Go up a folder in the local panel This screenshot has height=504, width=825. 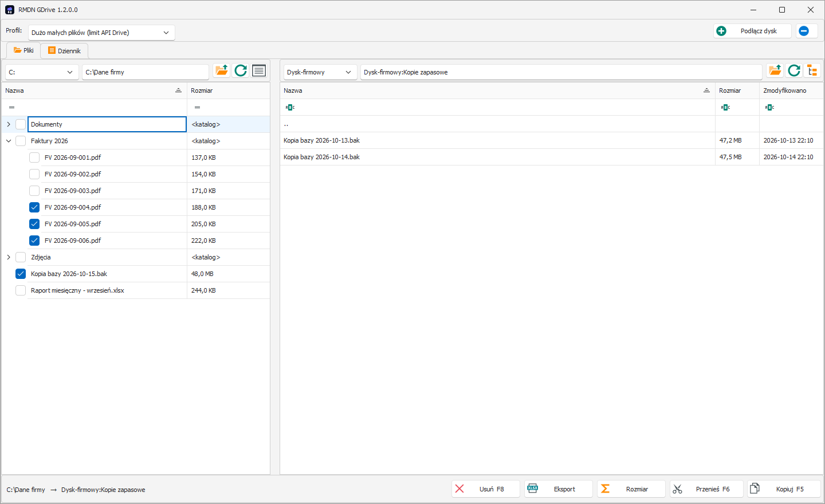point(222,70)
